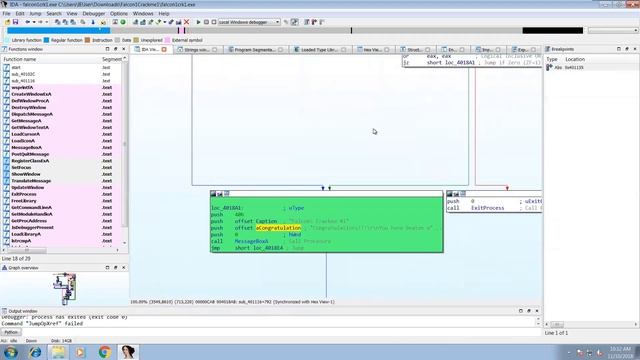640x360 pixels.
Task: Open the View menu
Action: click(x=72, y=13)
